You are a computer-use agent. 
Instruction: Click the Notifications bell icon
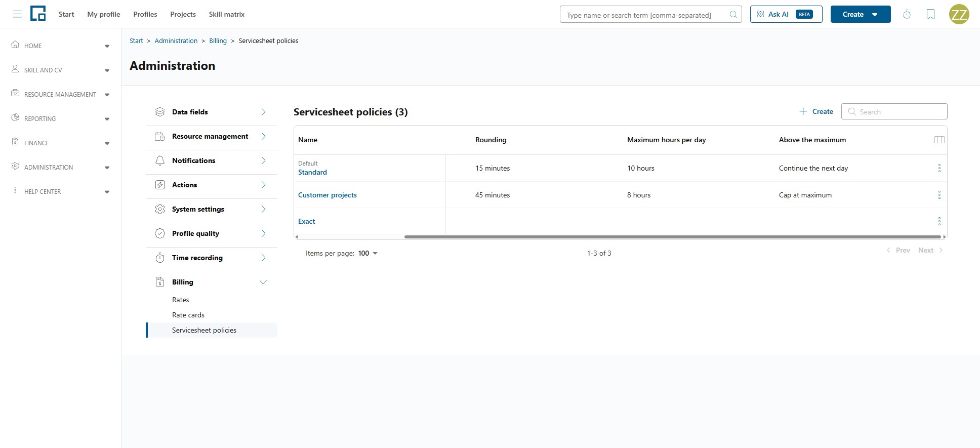(x=160, y=160)
